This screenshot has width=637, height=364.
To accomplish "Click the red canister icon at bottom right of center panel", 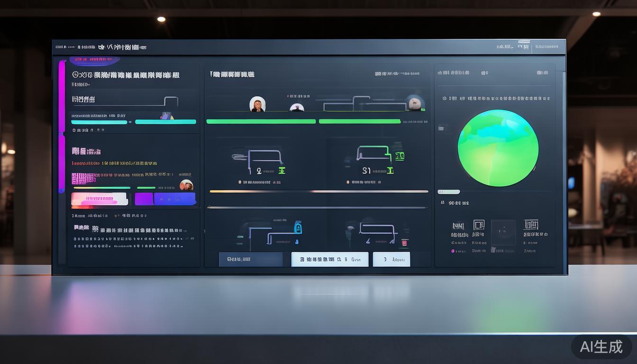I will [404, 243].
